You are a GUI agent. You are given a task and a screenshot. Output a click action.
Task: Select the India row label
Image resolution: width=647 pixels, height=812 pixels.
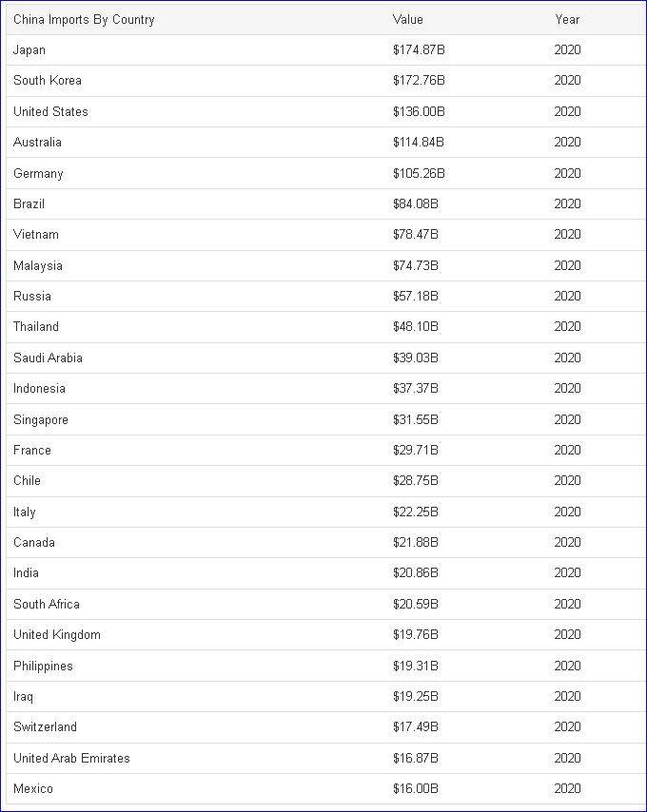click(x=26, y=572)
